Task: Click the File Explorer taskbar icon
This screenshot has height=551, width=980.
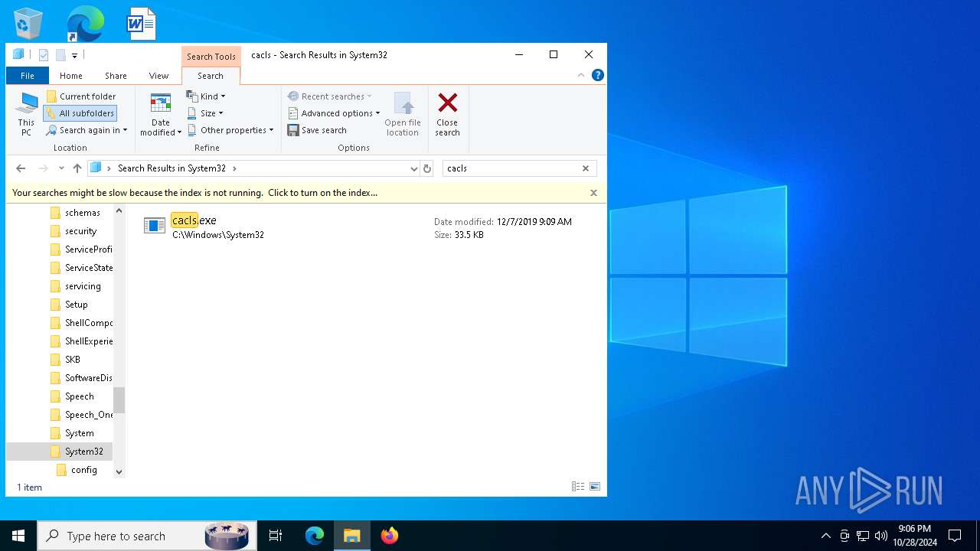Action: pyautogui.click(x=352, y=536)
